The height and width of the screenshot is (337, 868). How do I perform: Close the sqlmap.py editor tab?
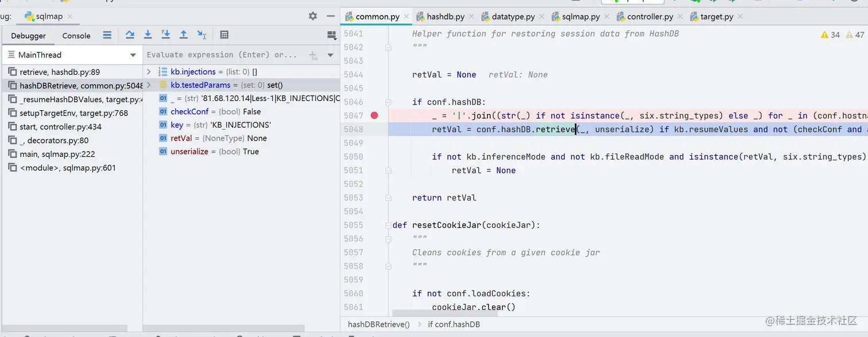click(607, 17)
